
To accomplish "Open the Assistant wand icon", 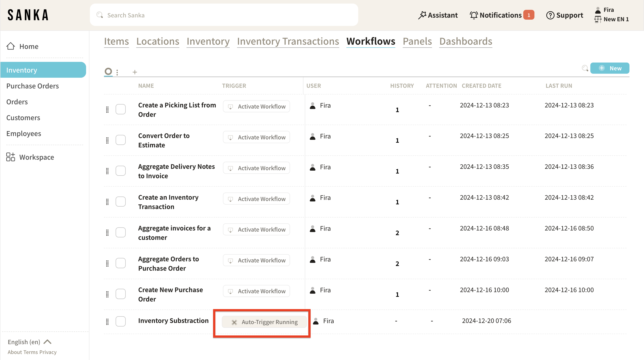I will pyautogui.click(x=422, y=15).
